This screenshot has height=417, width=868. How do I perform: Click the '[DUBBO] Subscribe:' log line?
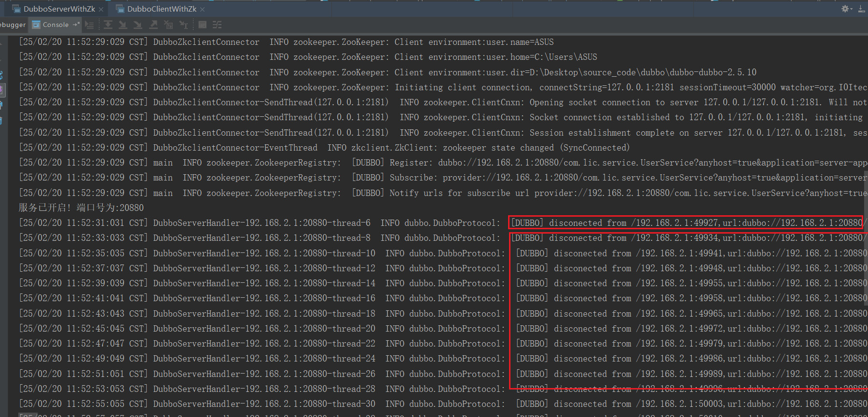point(443,178)
